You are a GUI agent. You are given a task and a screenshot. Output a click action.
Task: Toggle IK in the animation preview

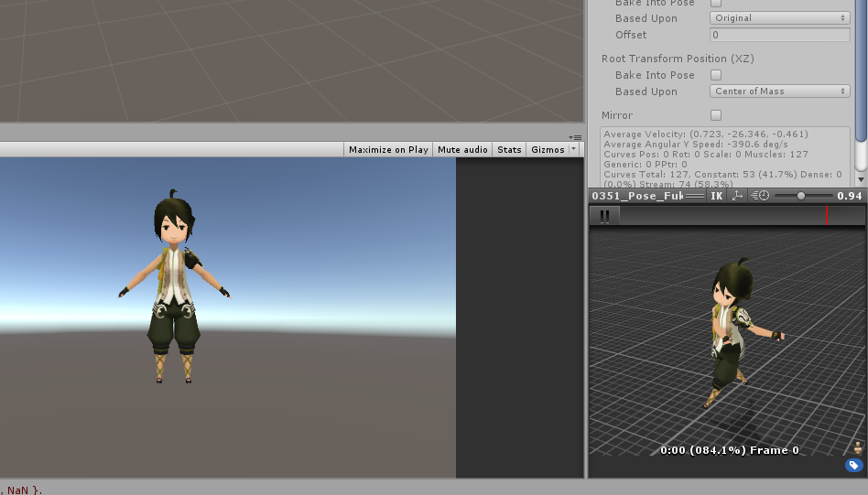(716, 196)
